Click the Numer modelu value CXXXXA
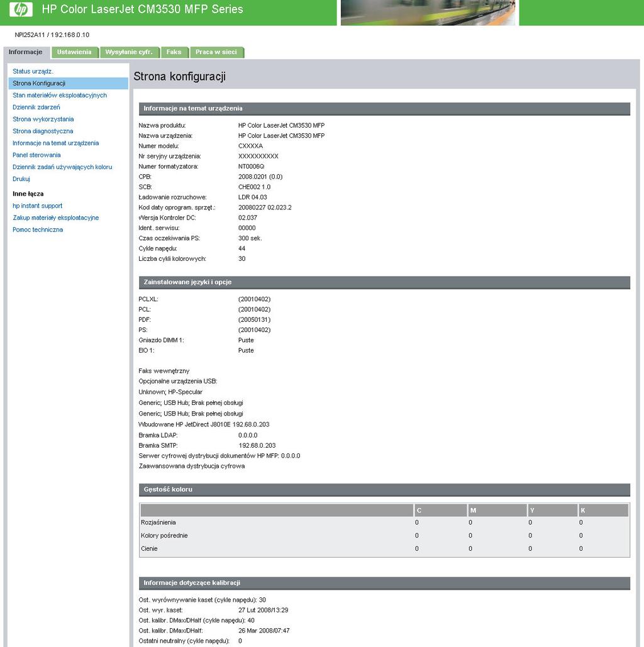This screenshot has height=647, width=644. coord(250,146)
